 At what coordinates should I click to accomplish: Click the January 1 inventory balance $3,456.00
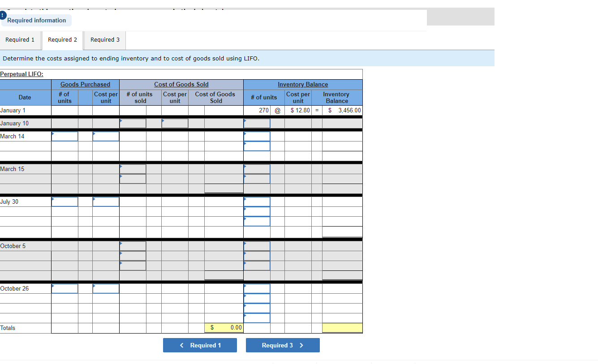pyautogui.click(x=342, y=110)
